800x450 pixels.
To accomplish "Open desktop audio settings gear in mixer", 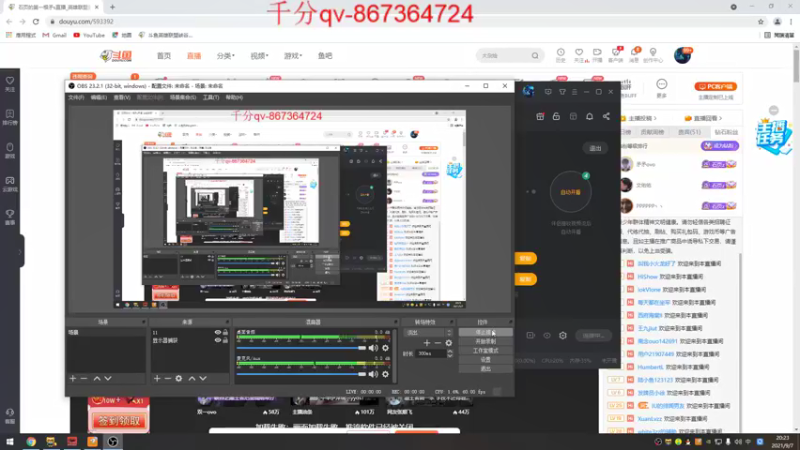I will [x=385, y=348].
